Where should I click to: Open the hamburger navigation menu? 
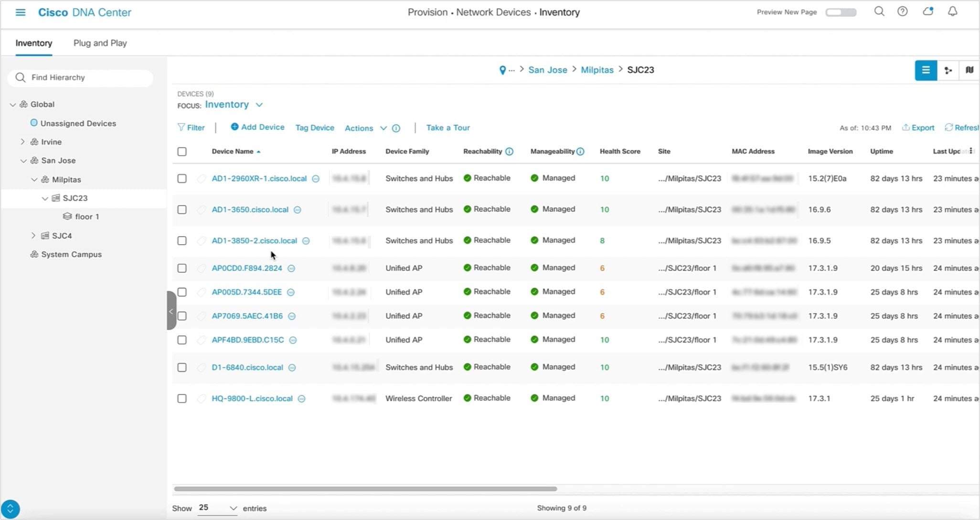(x=21, y=12)
